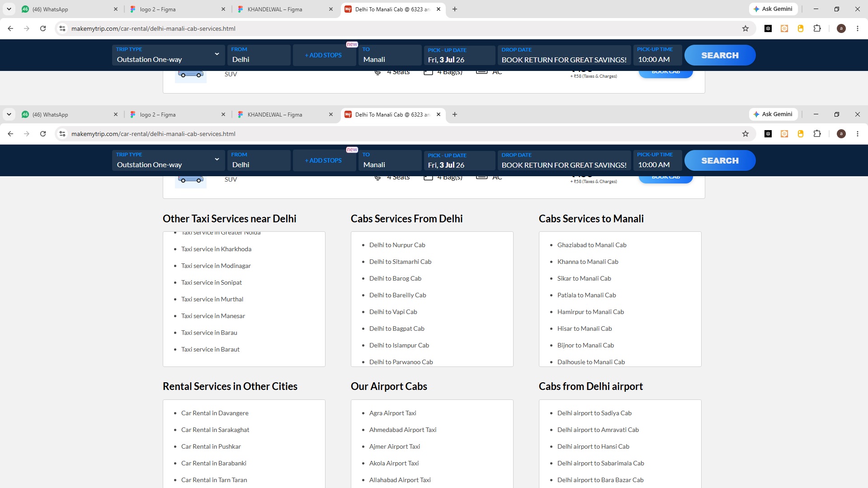Click the profile avatar in the lower browser toolbar
This screenshot has width=868, height=488.
841,134
